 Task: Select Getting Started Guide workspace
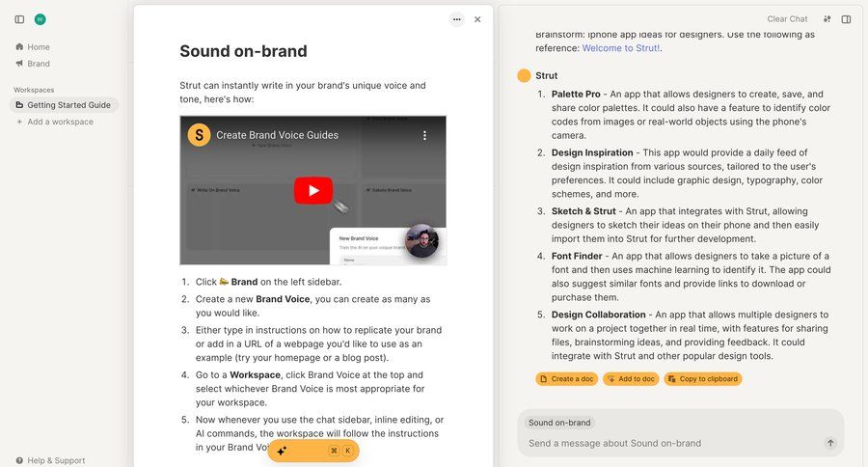click(x=64, y=105)
